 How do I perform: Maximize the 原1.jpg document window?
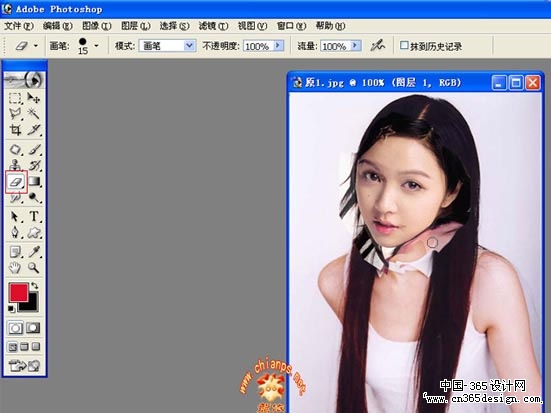[516, 83]
